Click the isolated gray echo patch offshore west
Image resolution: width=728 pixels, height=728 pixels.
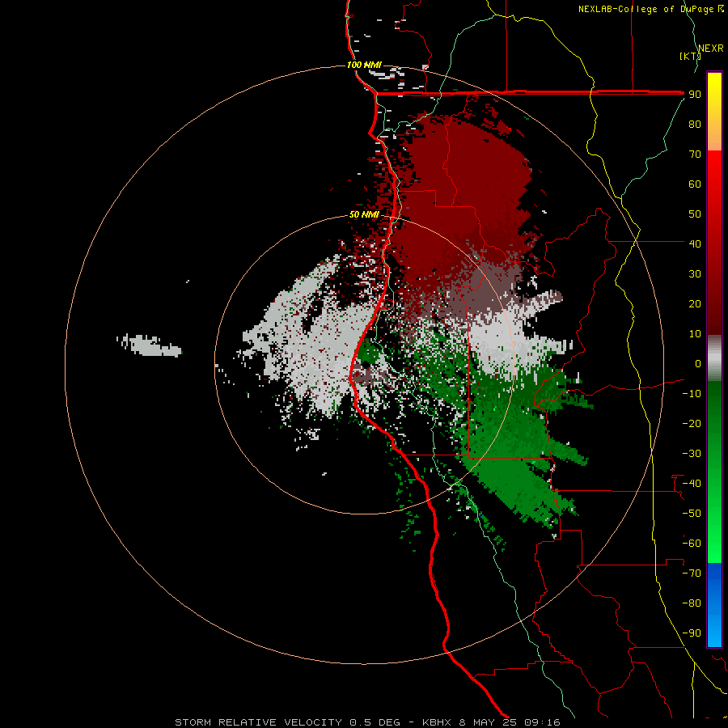point(150,345)
